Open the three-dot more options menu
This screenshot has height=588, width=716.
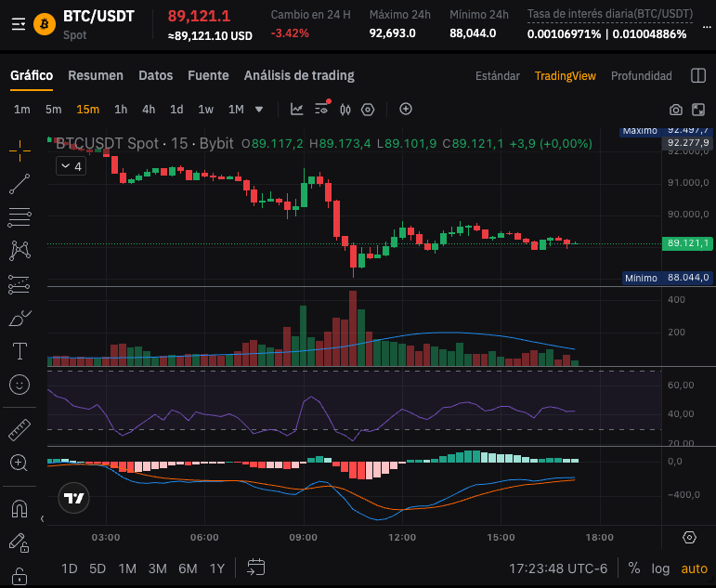pos(707,27)
